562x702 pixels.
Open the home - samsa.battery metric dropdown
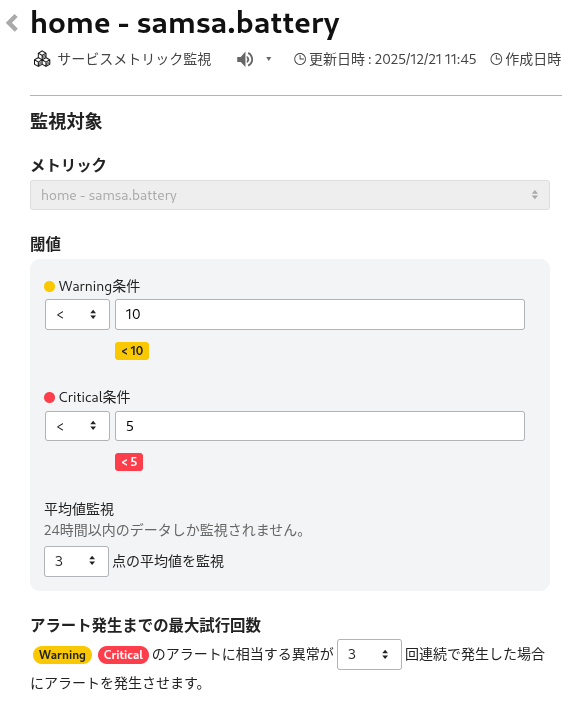pos(290,195)
